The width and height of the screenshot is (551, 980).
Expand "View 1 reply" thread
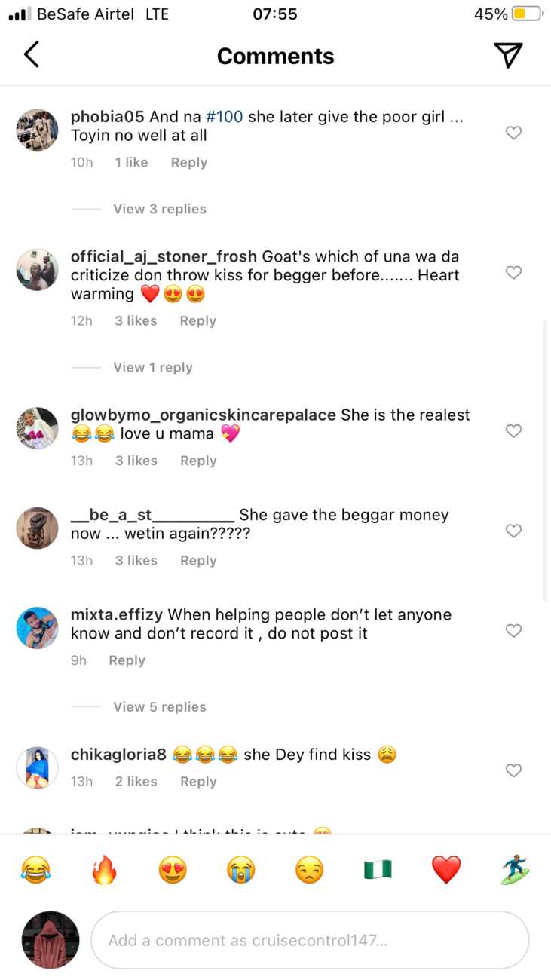[152, 367]
